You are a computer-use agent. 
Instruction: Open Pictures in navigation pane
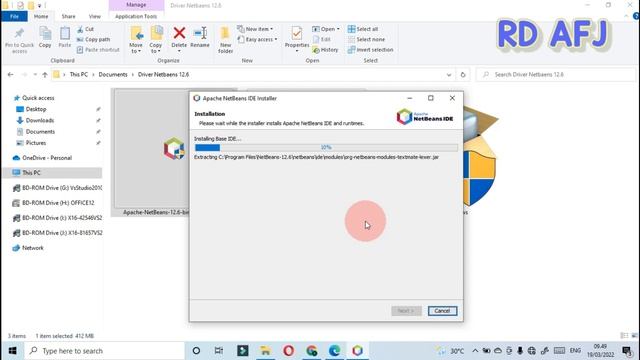point(36,143)
